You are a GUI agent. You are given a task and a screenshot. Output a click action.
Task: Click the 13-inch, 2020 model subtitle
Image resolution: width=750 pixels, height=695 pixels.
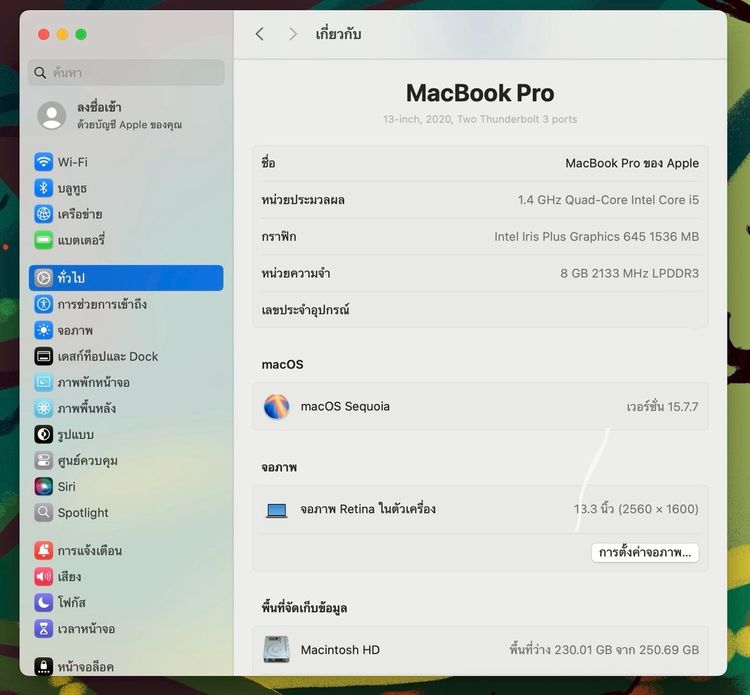pos(480,119)
